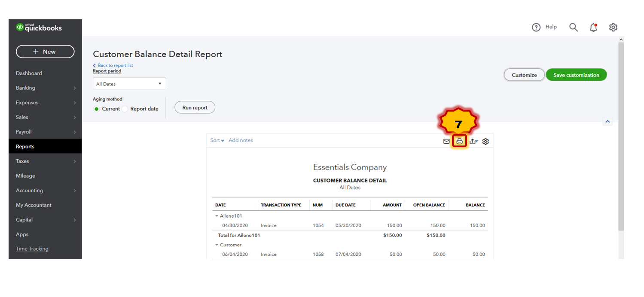Collapse the report header panel chevron
The height and width of the screenshot is (297, 644).
click(x=607, y=121)
